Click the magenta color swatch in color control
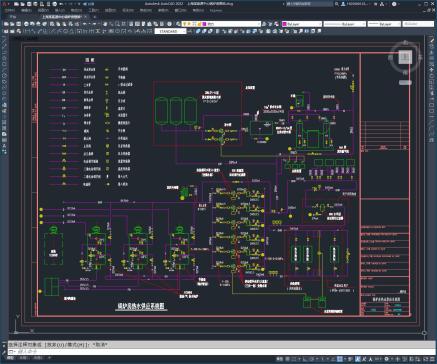The width and height of the screenshot is (437, 364). coord(284,24)
